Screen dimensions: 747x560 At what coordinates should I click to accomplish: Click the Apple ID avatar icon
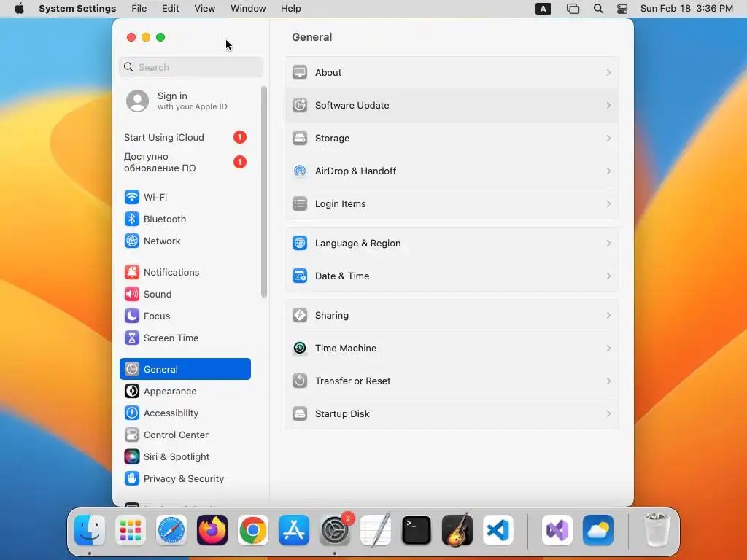[138, 101]
